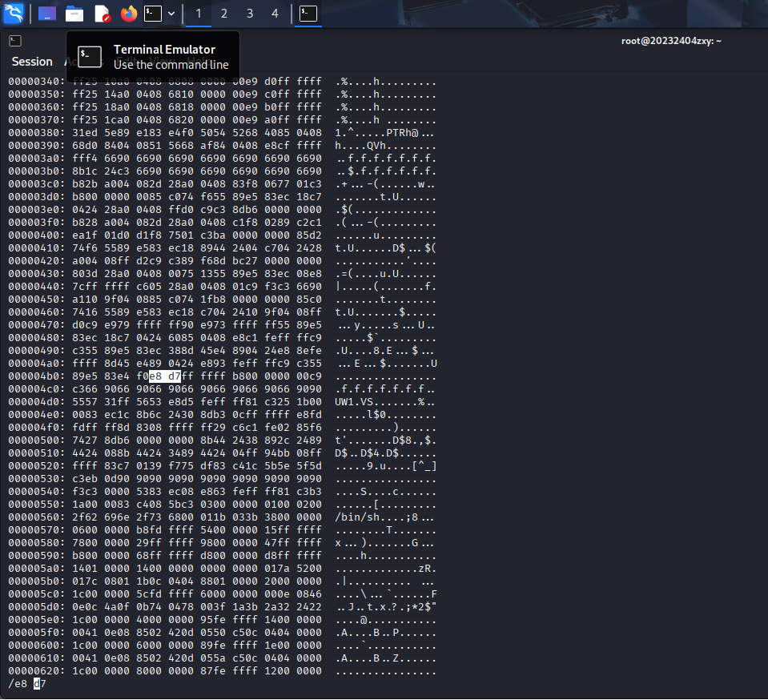Click the offset 000004b0: row label
The width and height of the screenshot is (768, 700).
(37, 376)
